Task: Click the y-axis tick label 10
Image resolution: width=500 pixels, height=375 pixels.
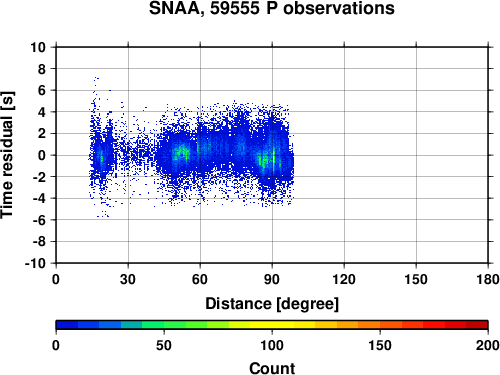Action: click(x=38, y=47)
